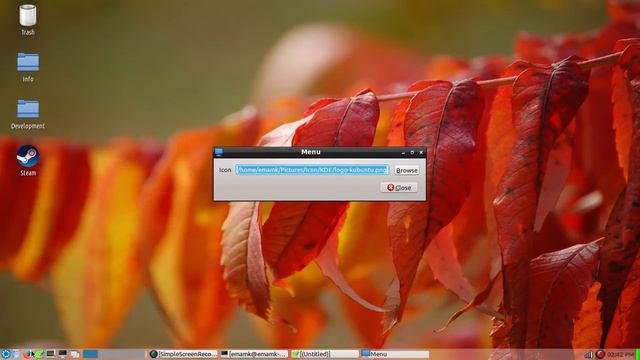Click the file manager launcher beside main menu
Viewport: 640px width, 360px height.
16,354
